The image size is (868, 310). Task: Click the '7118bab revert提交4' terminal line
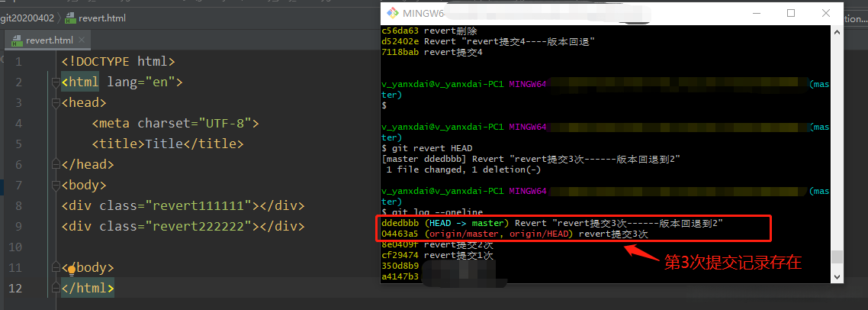pyautogui.click(x=432, y=52)
